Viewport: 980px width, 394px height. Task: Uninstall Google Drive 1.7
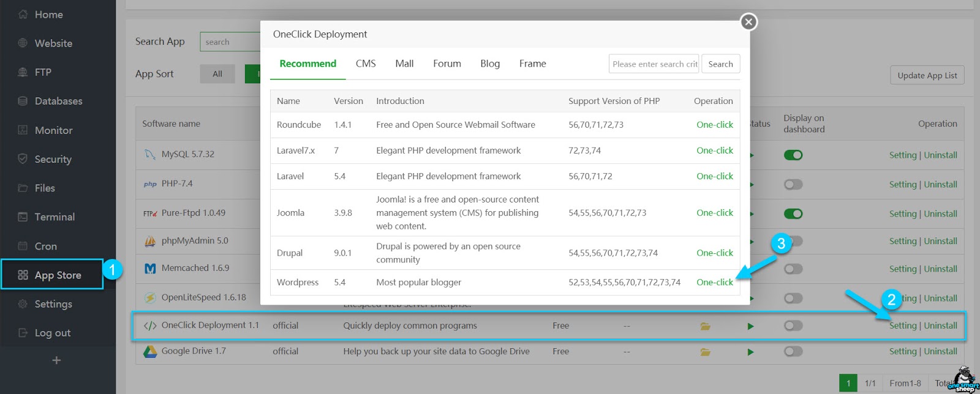(x=940, y=352)
